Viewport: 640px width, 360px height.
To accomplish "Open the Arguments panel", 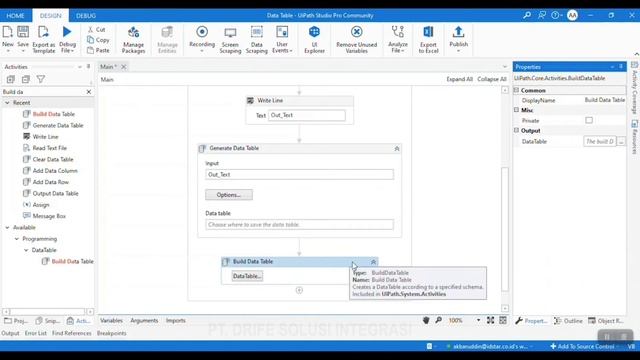I will [144, 321].
